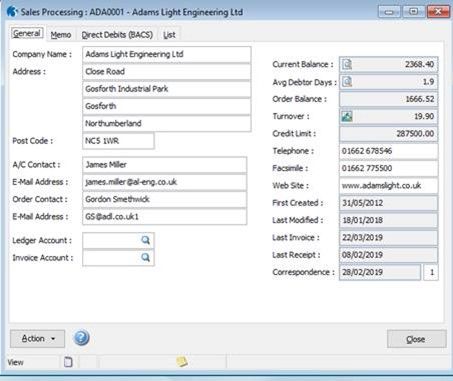Click First Created date 31/05/2012
This screenshot has height=381, width=453.
coord(389,203)
